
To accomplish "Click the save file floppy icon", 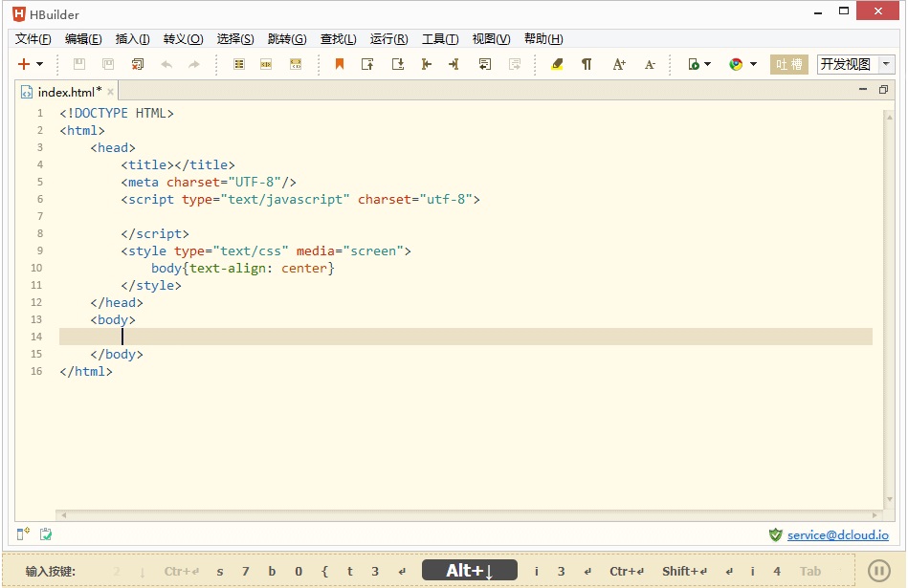I will (x=79, y=64).
